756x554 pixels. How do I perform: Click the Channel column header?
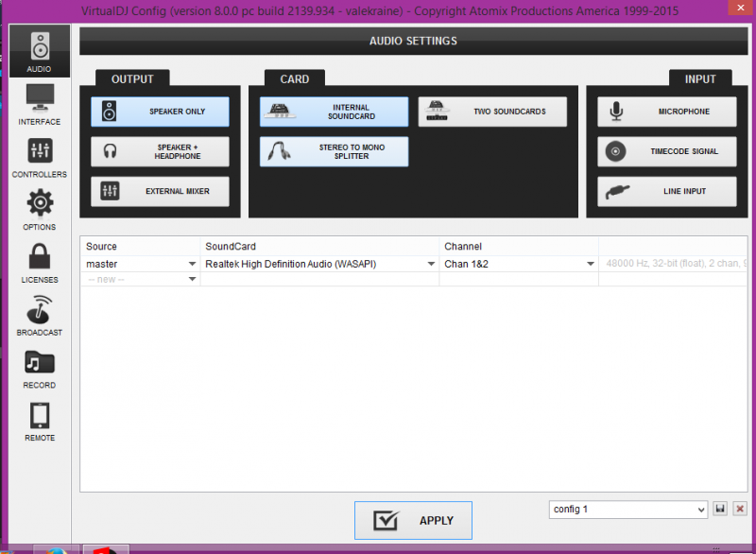click(519, 247)
